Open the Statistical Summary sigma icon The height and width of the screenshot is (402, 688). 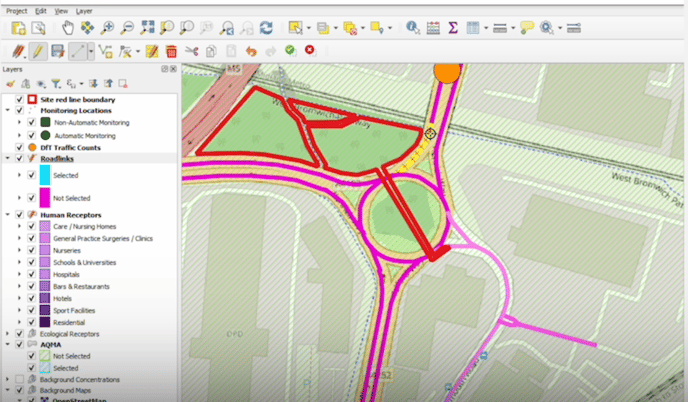pyautogui.click(x=452, y=28)
